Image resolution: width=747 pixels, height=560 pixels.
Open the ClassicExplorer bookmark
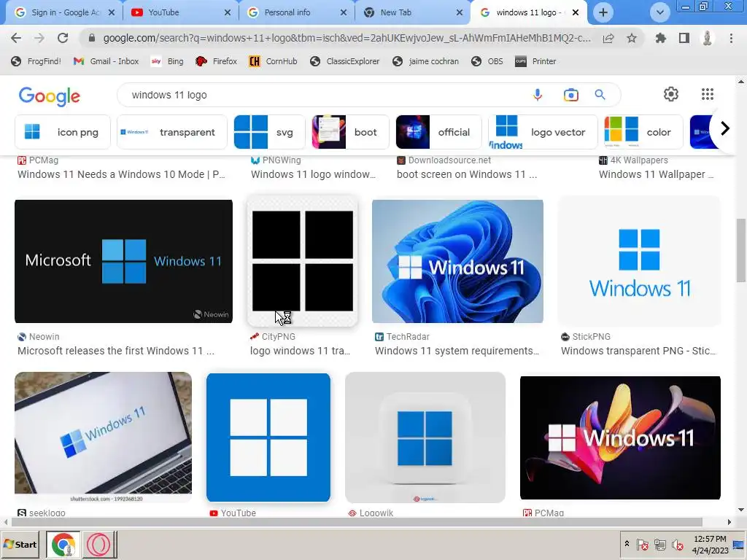tap(344, 61)
